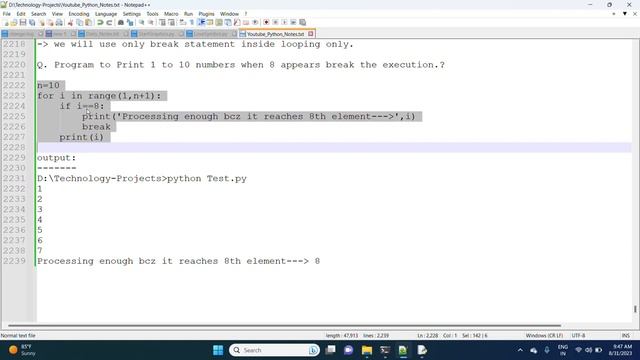Screen dimensions: 640x360
Task: Open the Tools menu
Action: (152, 14)
